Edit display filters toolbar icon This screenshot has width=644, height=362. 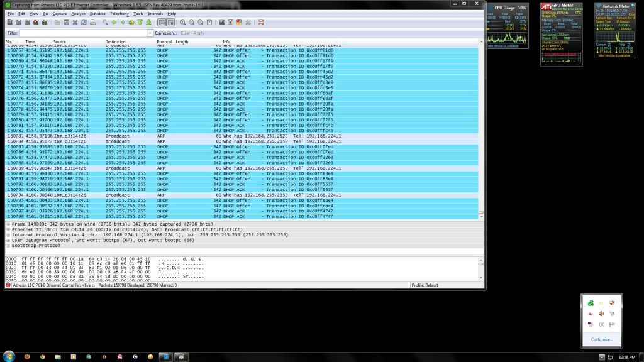(230, 23)
